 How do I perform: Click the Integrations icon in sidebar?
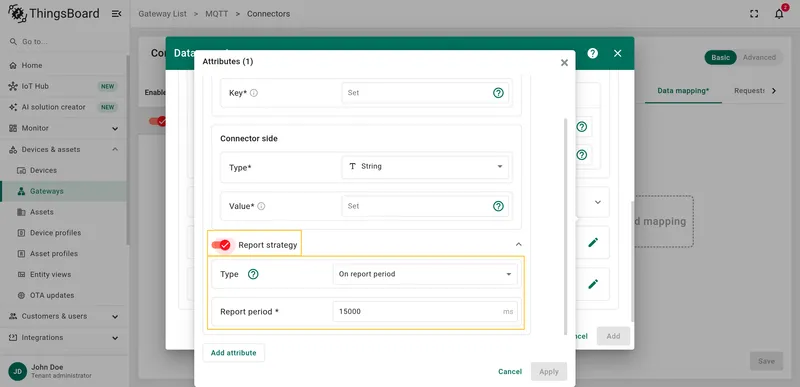(x=13, y=338)
